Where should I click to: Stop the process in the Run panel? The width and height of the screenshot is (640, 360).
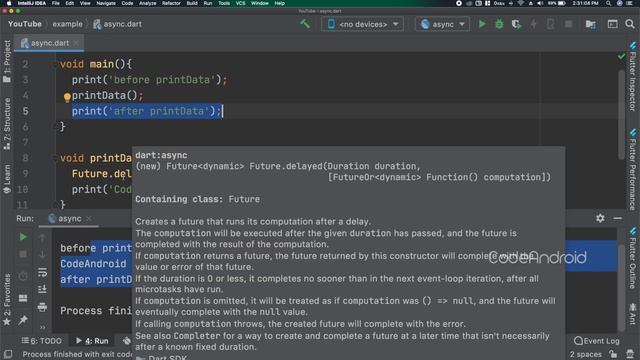[x=23, y=254]
